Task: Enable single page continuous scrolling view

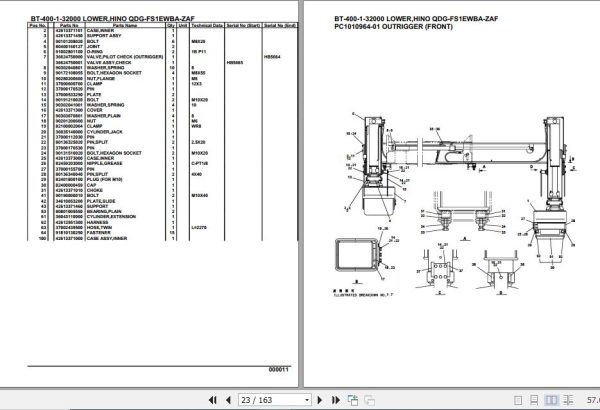Action: (x=534, y=400)
